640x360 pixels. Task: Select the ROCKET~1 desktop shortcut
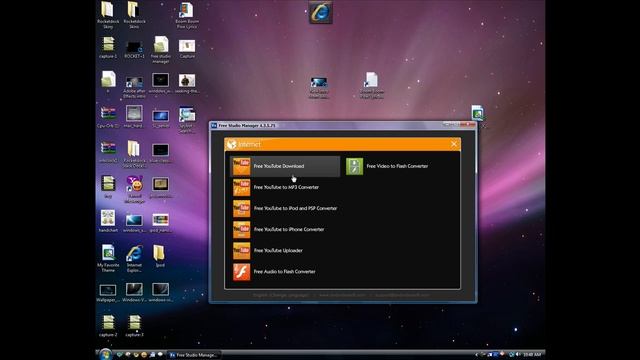134,49
